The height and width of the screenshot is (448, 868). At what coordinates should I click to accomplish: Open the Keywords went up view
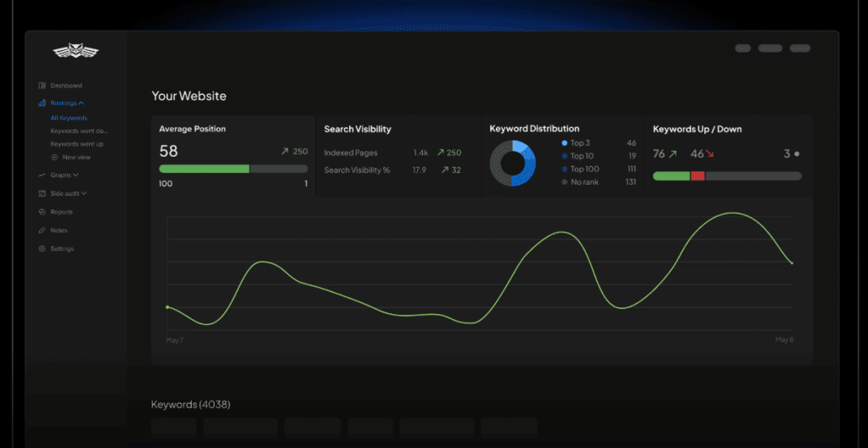(77, 144)
